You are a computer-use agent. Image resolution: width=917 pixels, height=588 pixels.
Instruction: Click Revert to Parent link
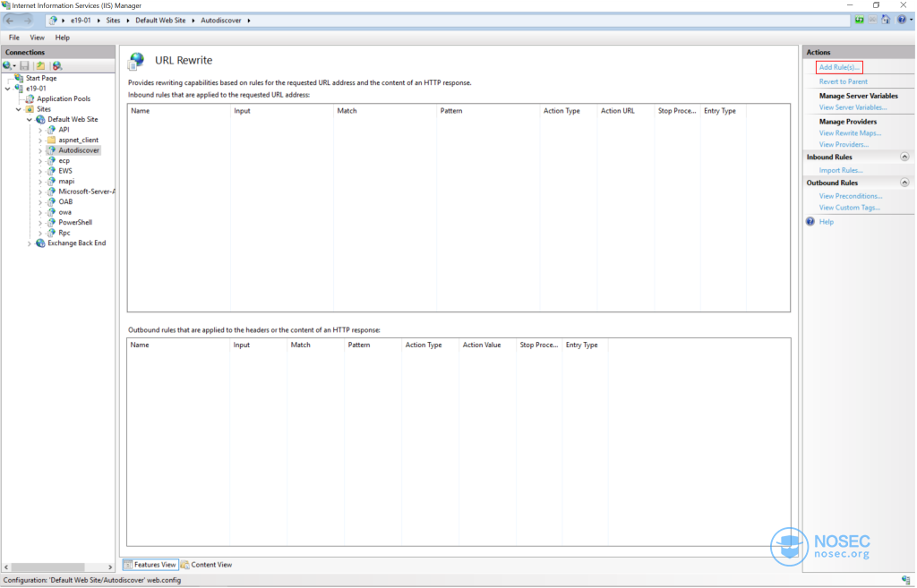844,81
